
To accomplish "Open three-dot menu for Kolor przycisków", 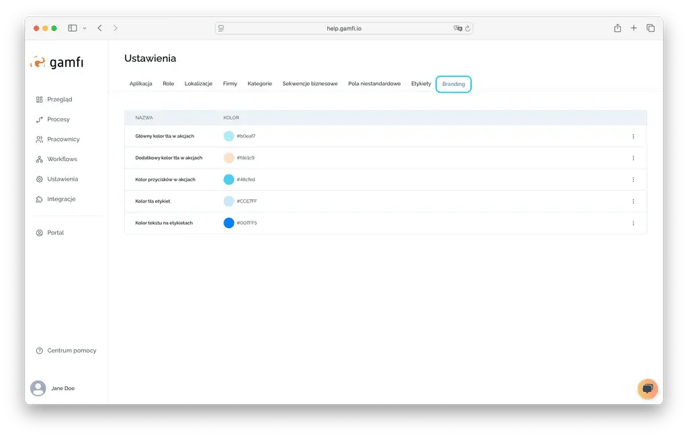I will tap(633, 180).
